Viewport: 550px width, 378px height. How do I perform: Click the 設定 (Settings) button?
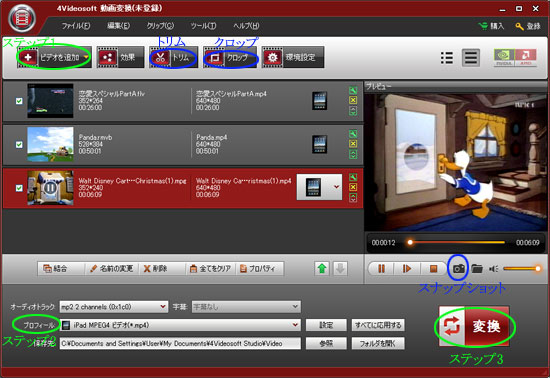pyautogui.click(x=326, y=325)
